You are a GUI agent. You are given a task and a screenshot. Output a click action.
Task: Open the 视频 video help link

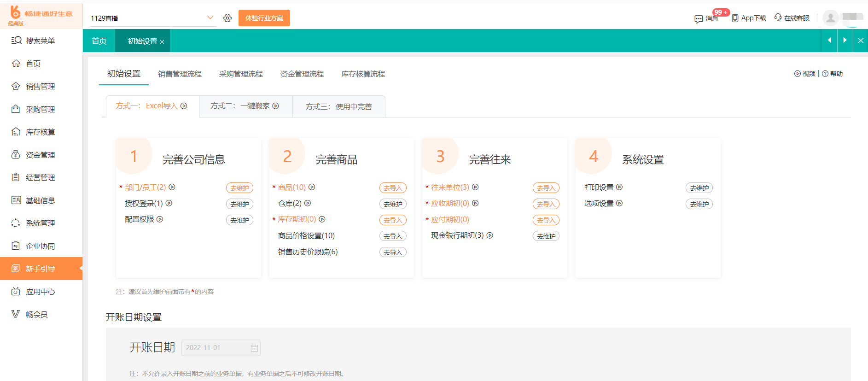tap(805, 74)
